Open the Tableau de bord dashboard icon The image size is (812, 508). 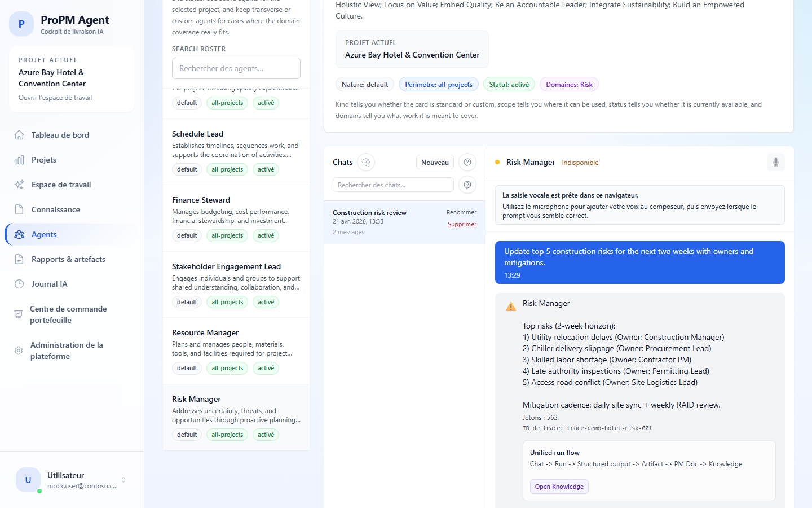19,135
